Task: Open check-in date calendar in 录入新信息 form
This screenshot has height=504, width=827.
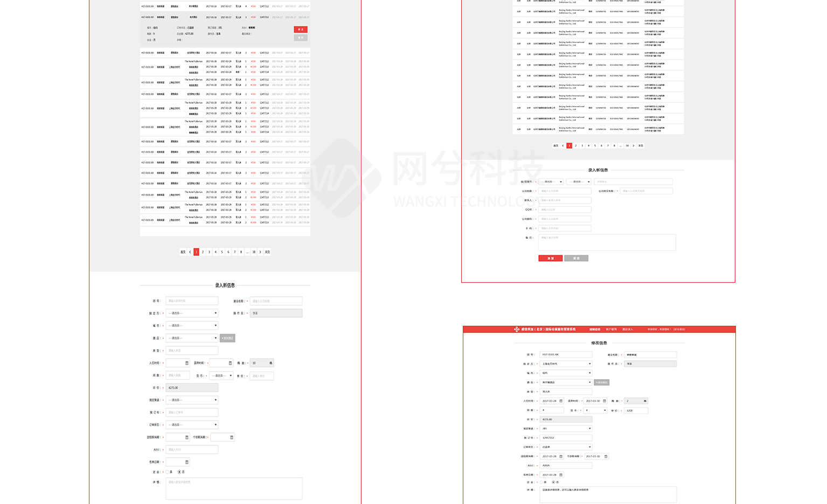Action: point(187,363)
